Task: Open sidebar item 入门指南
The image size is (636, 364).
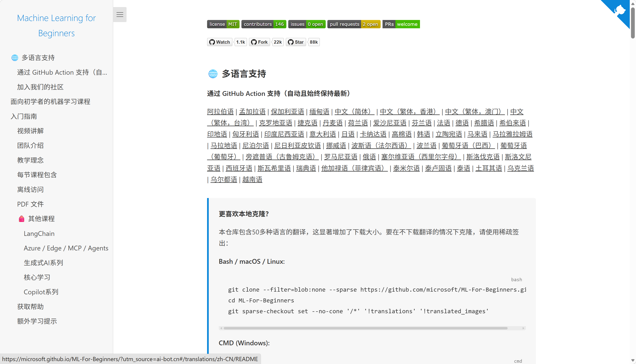Action: [24, 116]
